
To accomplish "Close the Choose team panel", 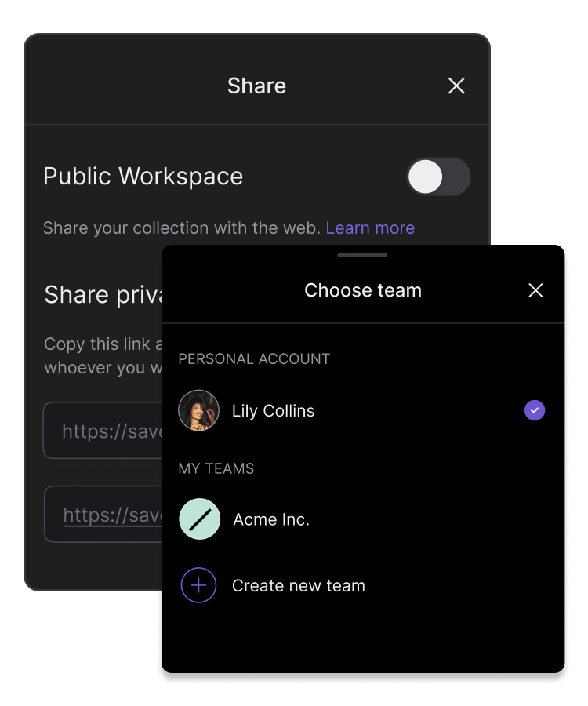I will (535, 291).
